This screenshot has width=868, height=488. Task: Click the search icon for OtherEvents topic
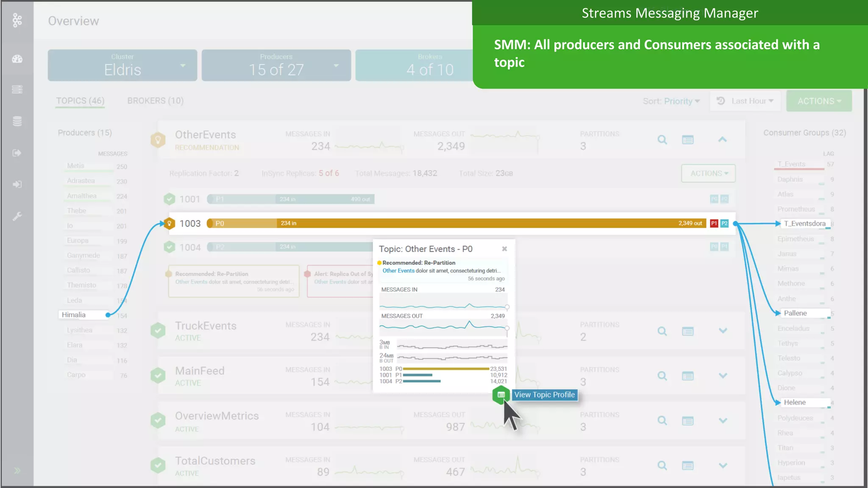click(x=662, y=140)
